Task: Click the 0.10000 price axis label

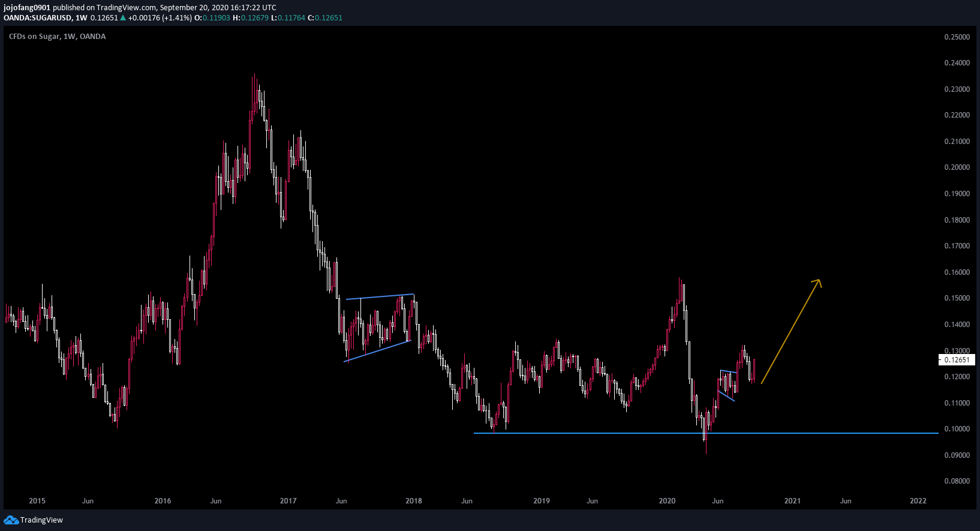Action: 957,429
